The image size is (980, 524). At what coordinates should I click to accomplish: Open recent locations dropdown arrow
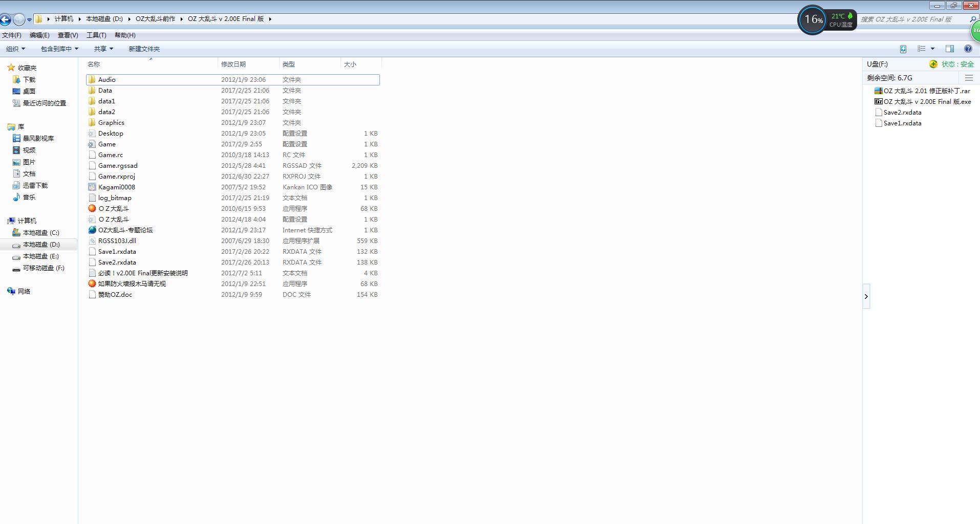pyautogui.click(x=30, y=19)
